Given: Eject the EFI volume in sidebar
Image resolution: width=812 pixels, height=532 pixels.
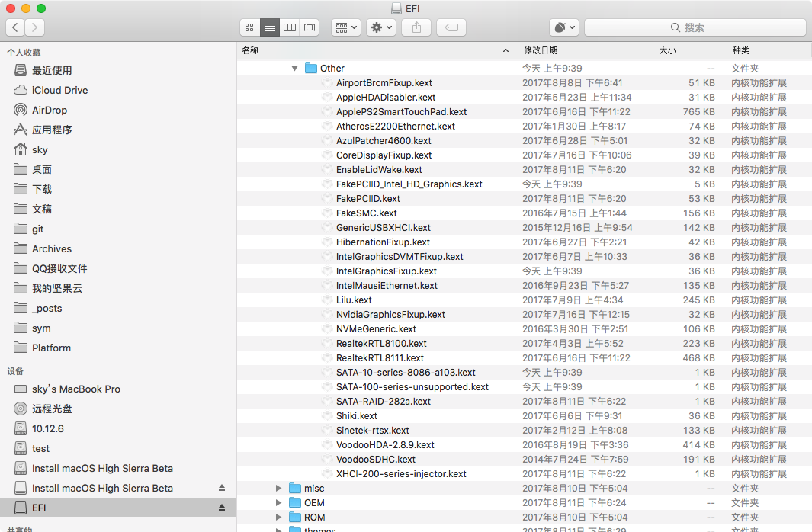Looking at the screenshot, I should tap(222, 508).
